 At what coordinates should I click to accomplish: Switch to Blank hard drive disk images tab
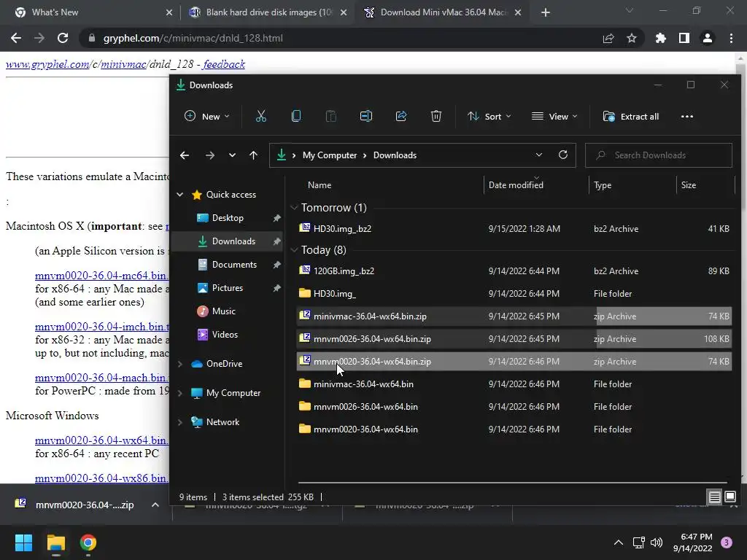click(268, 12)
